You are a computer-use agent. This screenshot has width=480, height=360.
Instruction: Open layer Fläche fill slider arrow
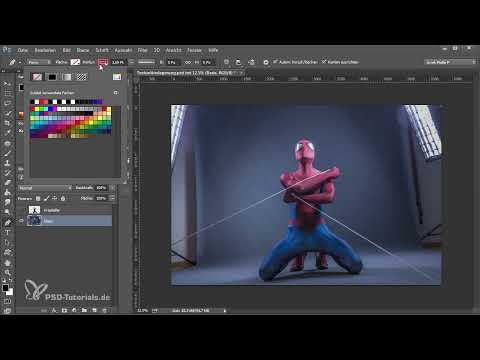click(x=112, y=198)
